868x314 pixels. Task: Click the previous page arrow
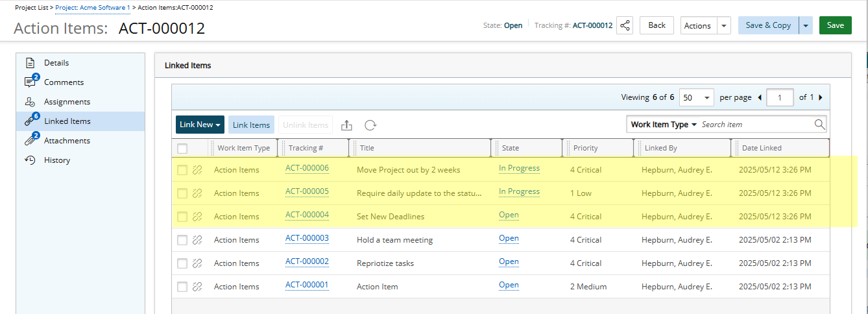tap(760, 97)
